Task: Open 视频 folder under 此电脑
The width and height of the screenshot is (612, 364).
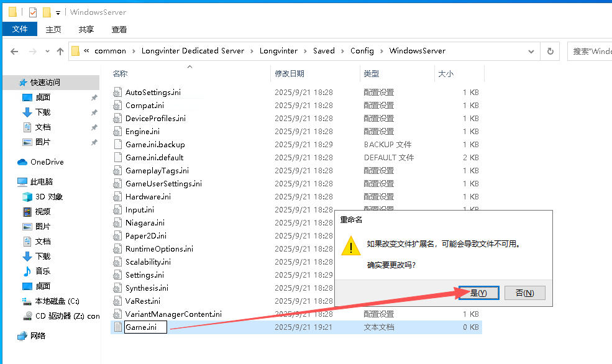Action: click(43, 211)
